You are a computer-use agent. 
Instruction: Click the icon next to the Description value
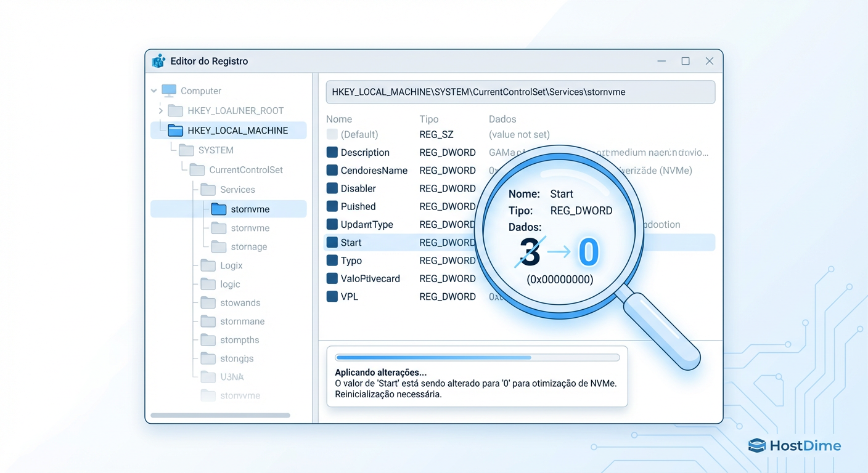(330, 152)
